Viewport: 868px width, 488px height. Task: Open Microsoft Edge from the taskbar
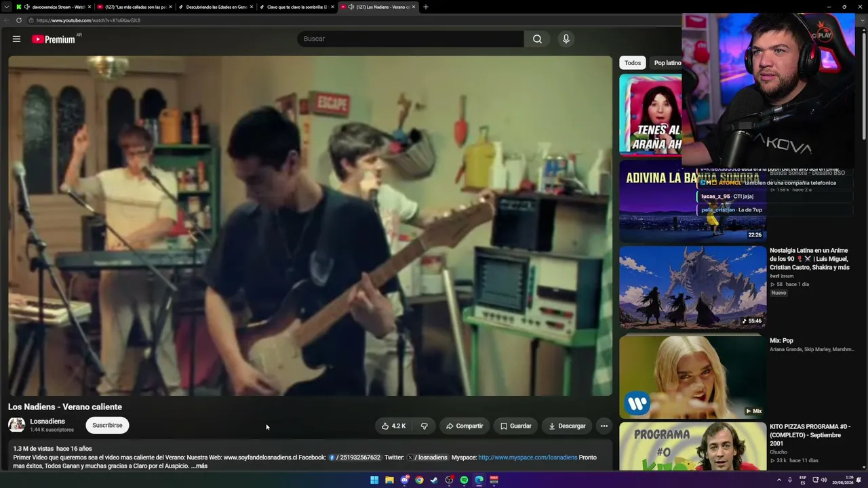[479, 480]
